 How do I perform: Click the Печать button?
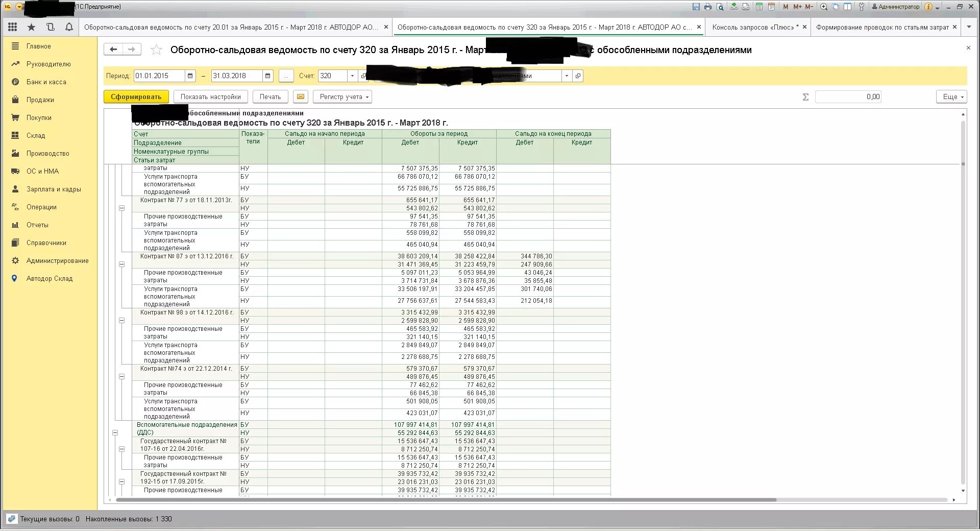270,96
